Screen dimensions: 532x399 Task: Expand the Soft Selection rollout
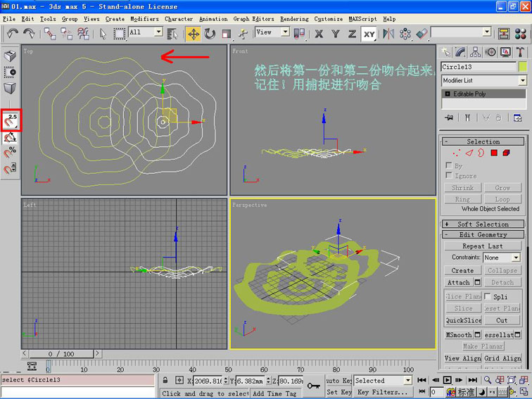(483, 224)
